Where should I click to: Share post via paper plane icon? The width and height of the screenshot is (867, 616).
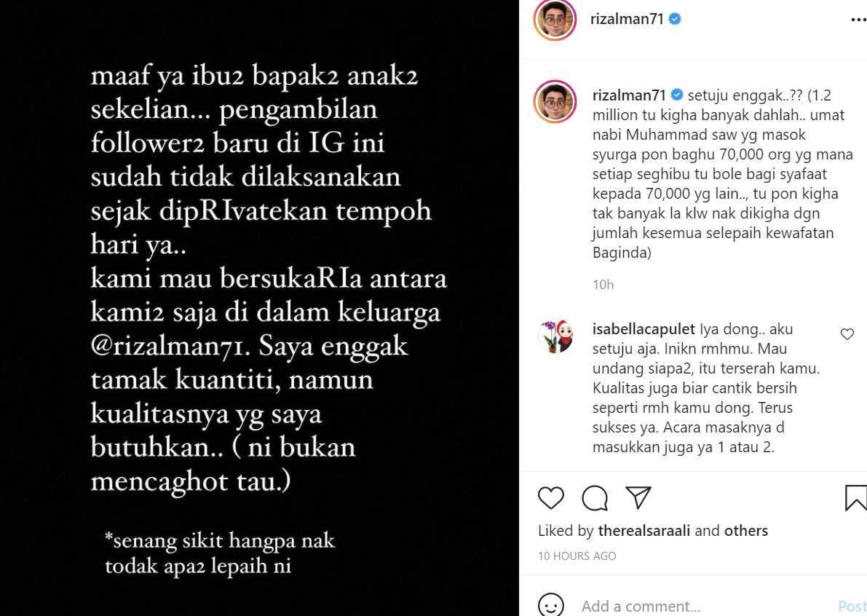[x=638, y=497]
